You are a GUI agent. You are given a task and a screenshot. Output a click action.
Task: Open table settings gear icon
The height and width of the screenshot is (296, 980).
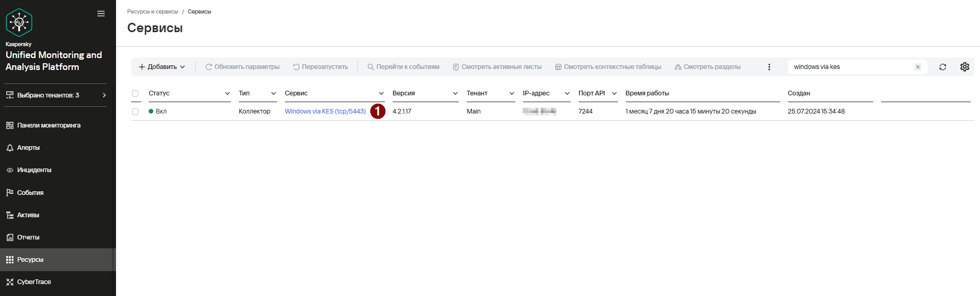click(x=964, y=67)
